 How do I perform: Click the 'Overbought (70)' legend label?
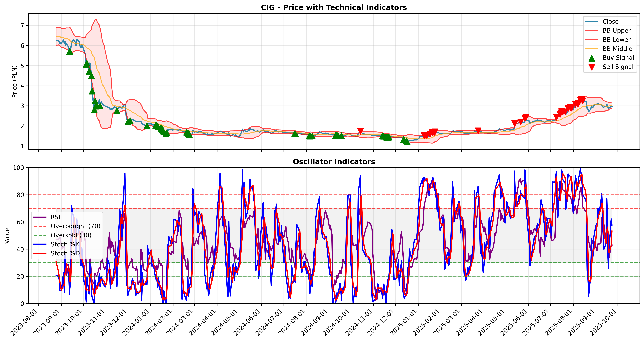tap(75, 226)
